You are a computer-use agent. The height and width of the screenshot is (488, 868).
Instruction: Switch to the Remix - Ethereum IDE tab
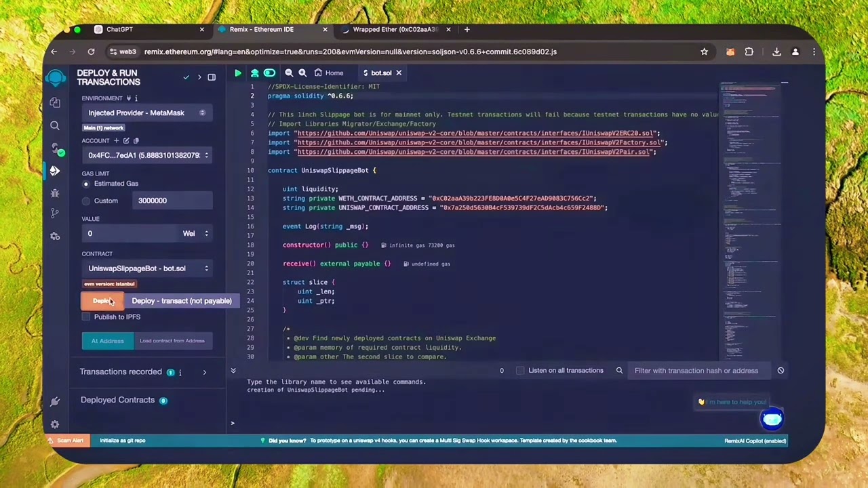point(273,29)
